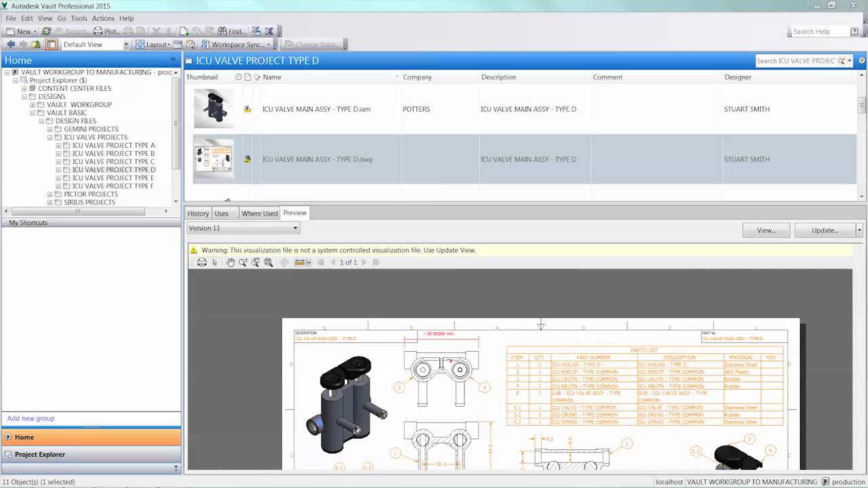Click the last page arrow in preview
This screenshot has width=868, height=488.
(376, 262)
